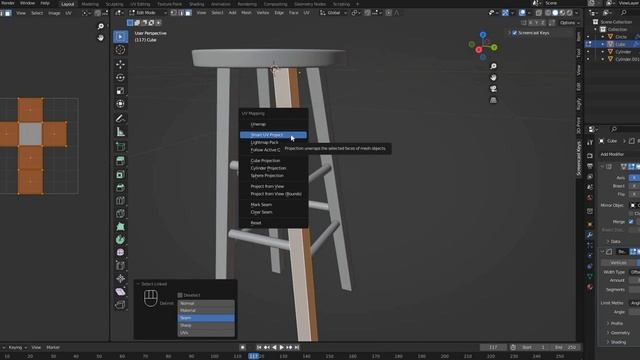Screen dimensions: 640x360
Task: Click the timeline play button
Action: [281, 347]
